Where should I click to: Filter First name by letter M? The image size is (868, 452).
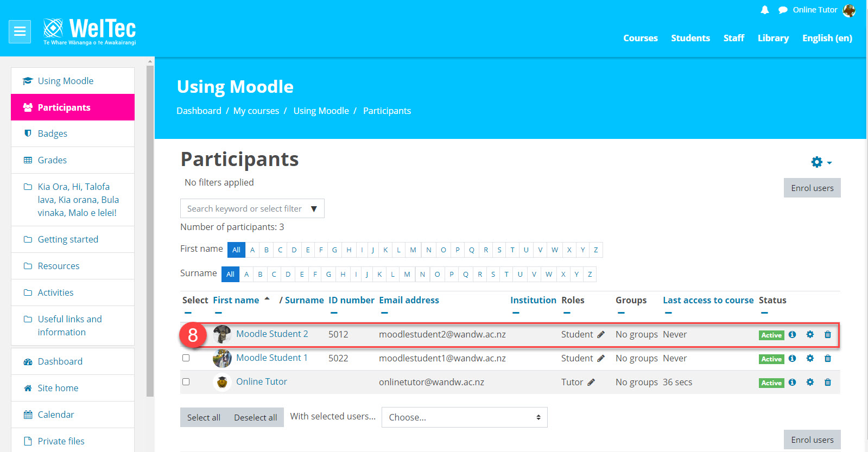point(413,250)
